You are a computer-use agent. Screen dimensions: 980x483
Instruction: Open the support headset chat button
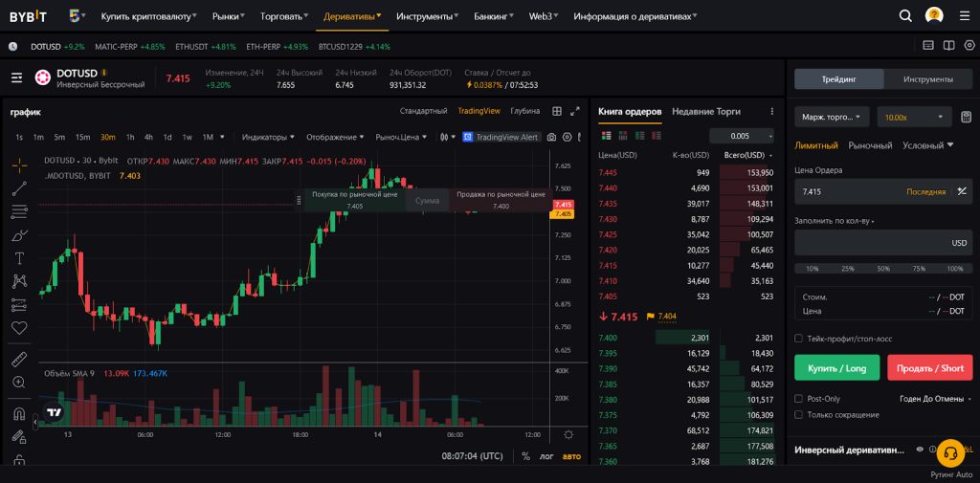[949, 450]
